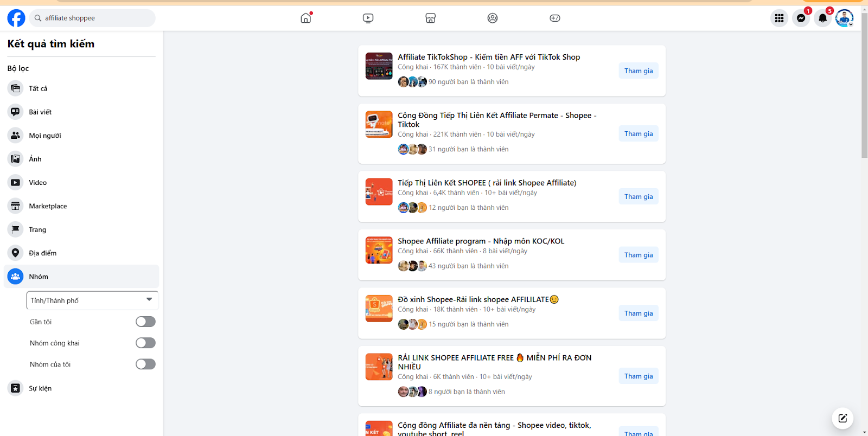The image size is (868, 436).
Task: Select the Bài viết filter
Action: 81,112
